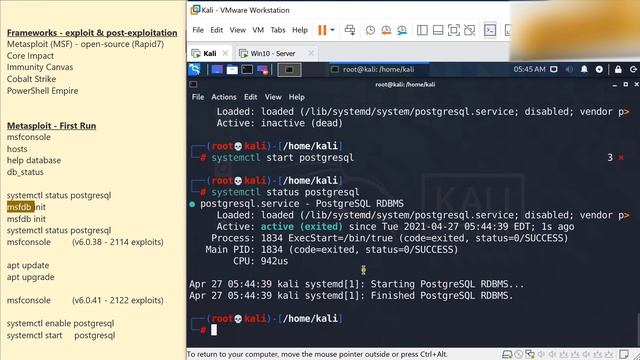Click the terminal window icon left of title
The height and width of the screenshot is (360, 640).
[x=193, y=84]
